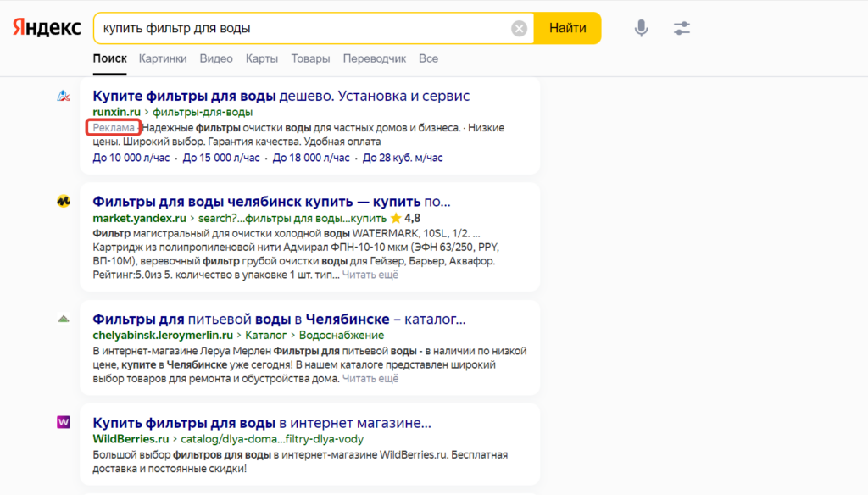Click the star rating 4,8
The width and height of the screenshot is (868, 495).
[x=406, y=218]
